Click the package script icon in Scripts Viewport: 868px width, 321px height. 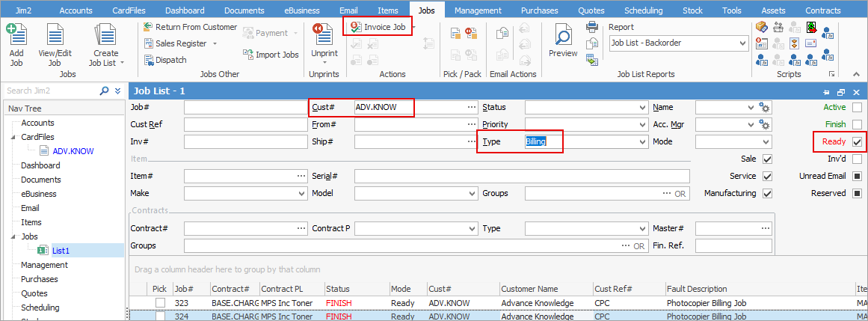pyautogui.click(x=762, y=28)
